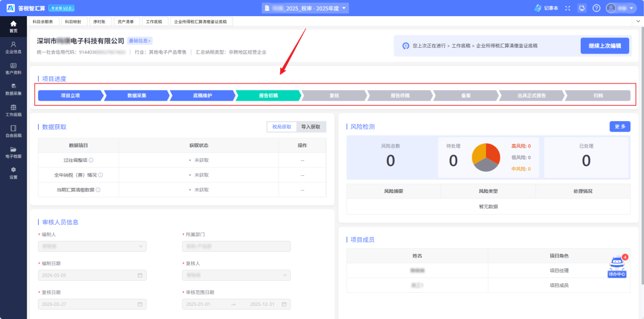Open the 编制人 dropdown

coord(92,246)
